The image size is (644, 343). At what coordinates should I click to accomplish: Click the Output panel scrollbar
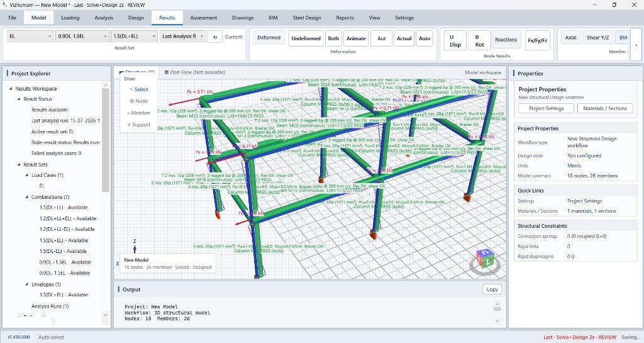pyautogui.click(x=497, y=308)
